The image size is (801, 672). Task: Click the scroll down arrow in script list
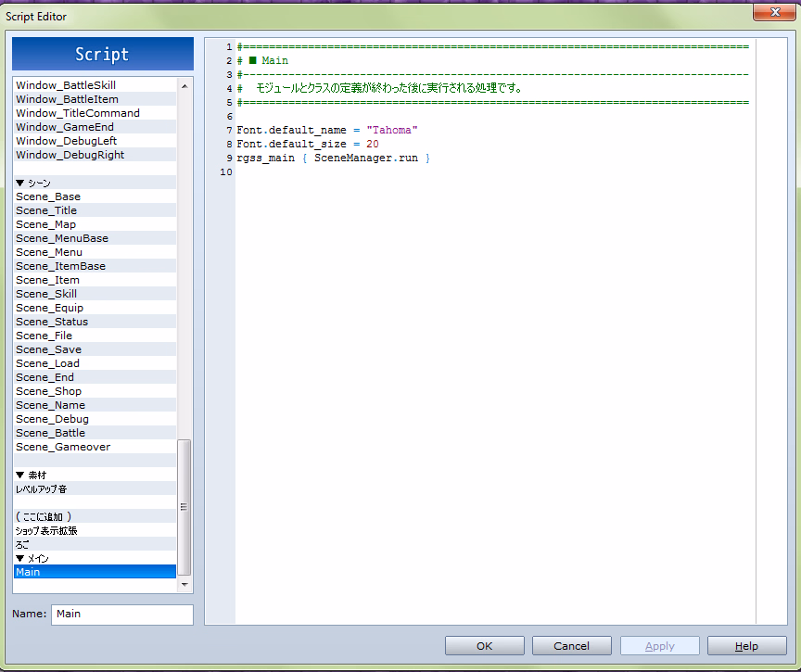tap(184, 585)
